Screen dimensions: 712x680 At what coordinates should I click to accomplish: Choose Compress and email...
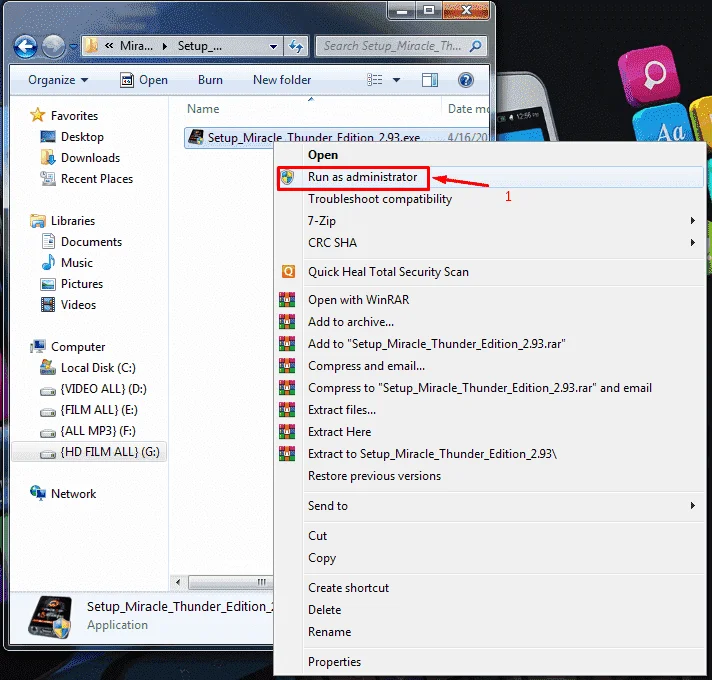[490, 366]
